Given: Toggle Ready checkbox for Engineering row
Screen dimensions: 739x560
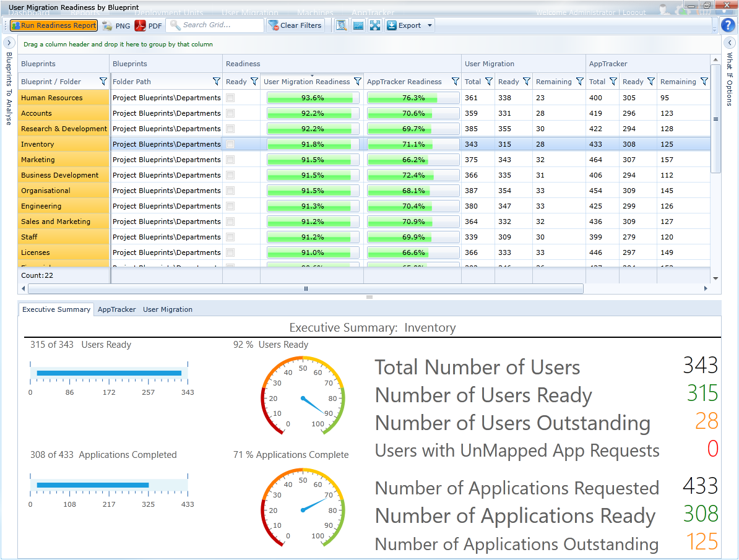Looking at the screenshot, I should (x=230, y=206).
